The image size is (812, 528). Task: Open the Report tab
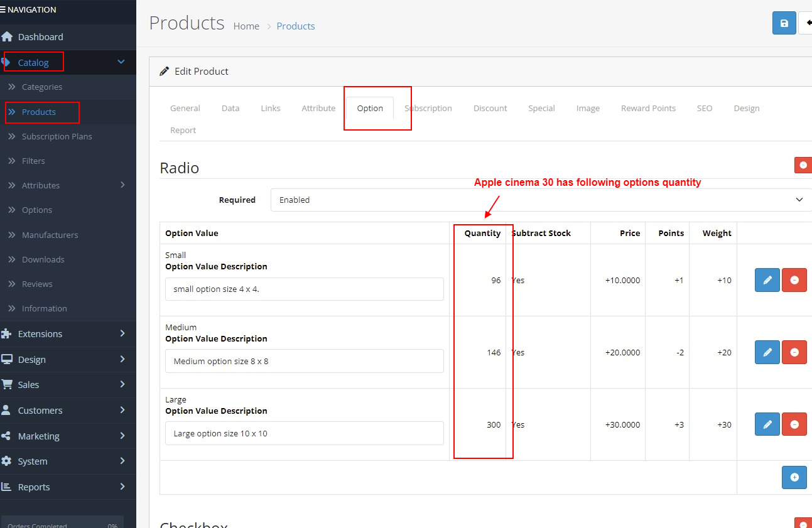183,130
